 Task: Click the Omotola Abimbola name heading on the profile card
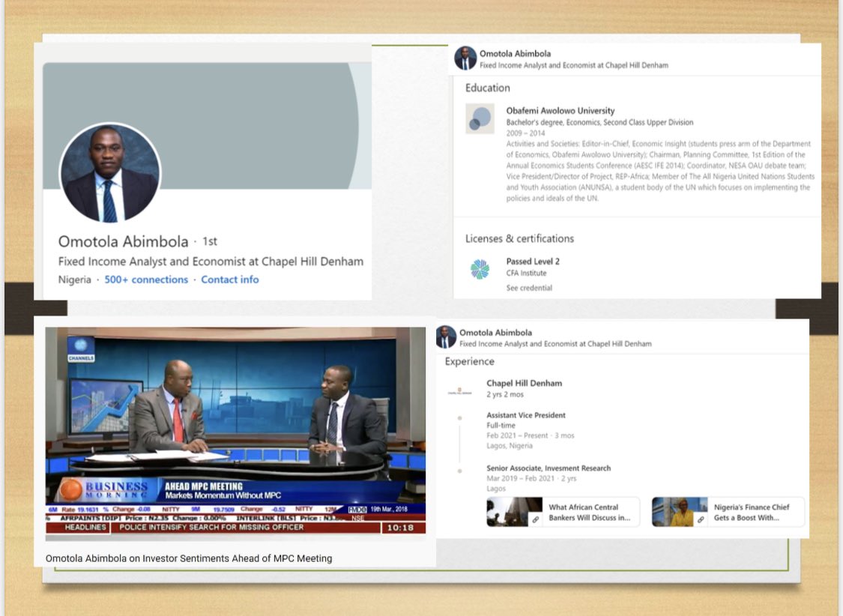[x=123, y=242]
